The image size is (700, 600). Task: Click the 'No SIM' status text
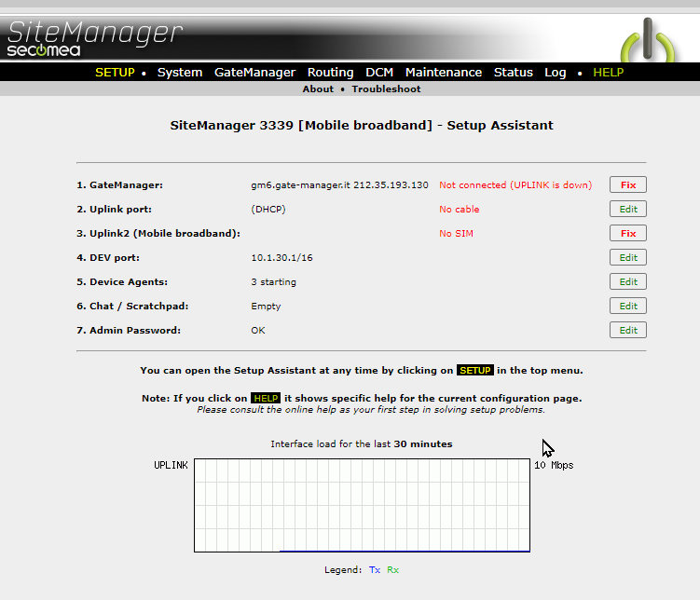[x=456, y=233]
